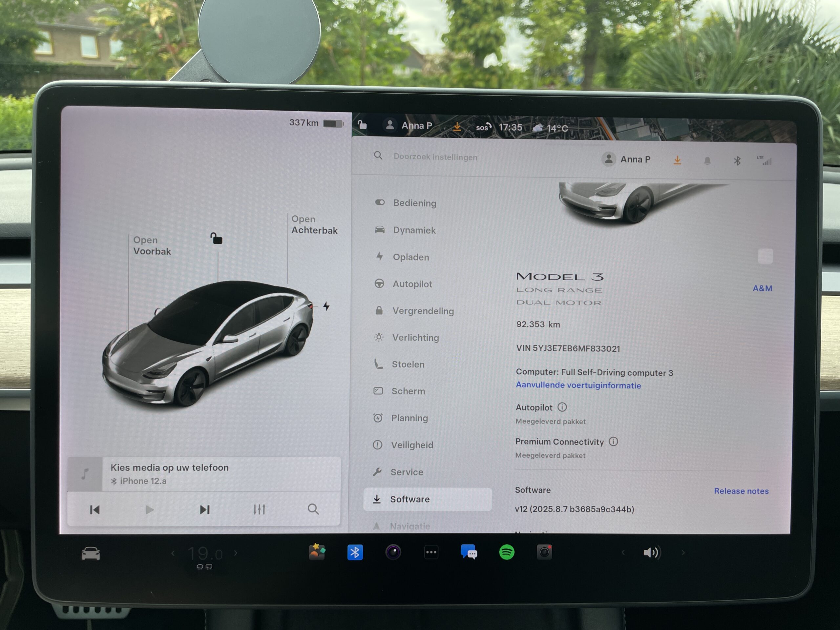Open the car controls icon in bottom dock

pos(91,553)
